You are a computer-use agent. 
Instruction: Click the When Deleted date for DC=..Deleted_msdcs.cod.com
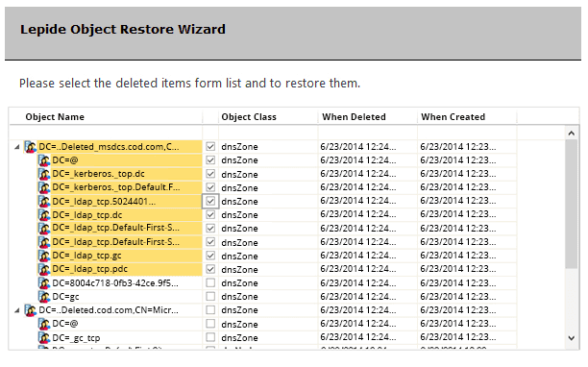click(358, 147)
